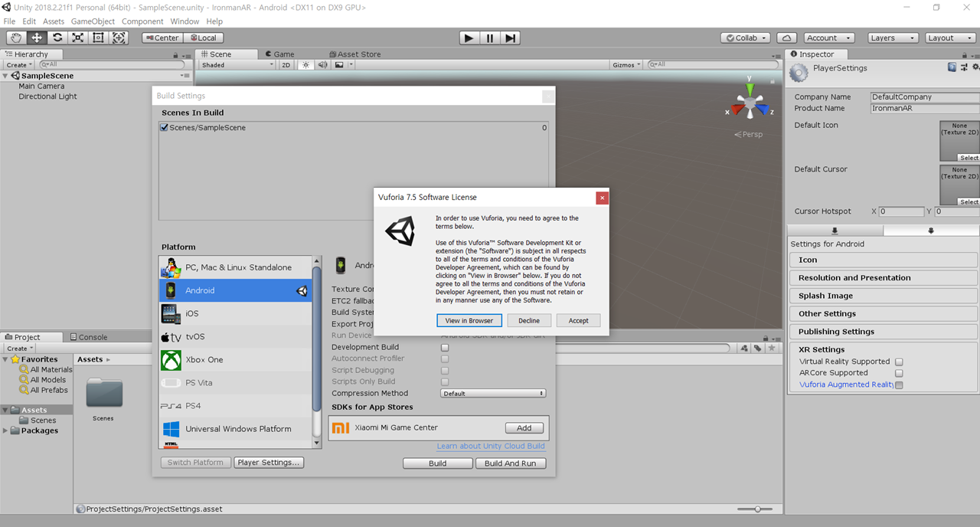Enable Development Build checkbox
Image resolution: width=980 pixels, height=527 pixels.
(x=445, y=348)
